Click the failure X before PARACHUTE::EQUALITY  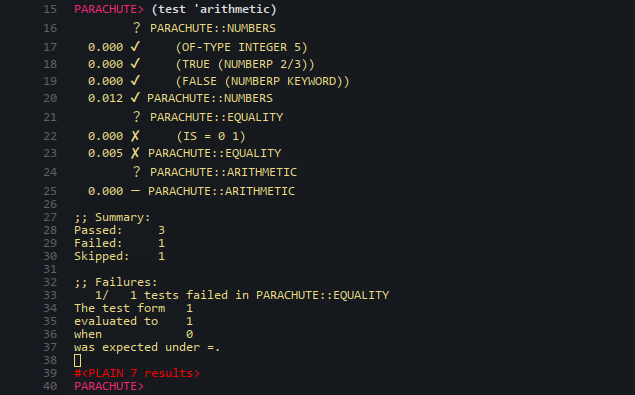point(135,153)
